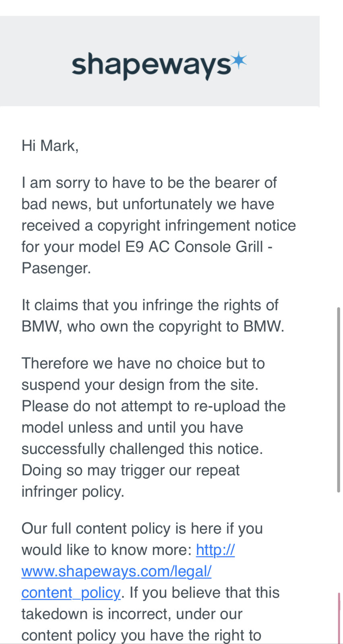The image size is (343, 644).
Task: Click the "Hi Mark," greeting
Action: click(x=50, y=146)
